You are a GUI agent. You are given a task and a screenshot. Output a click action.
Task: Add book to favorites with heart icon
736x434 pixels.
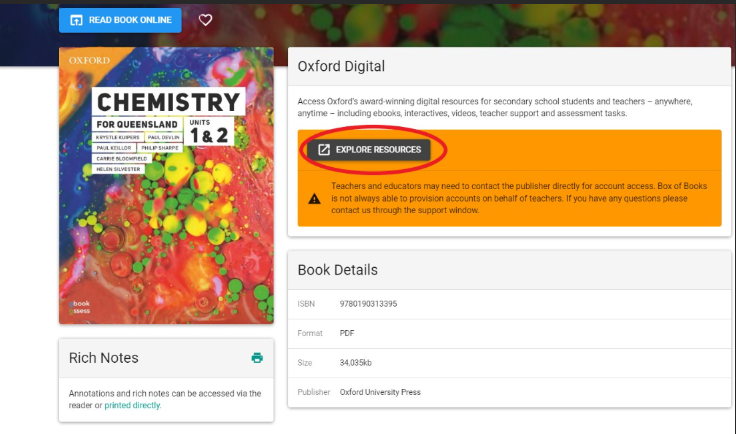click(205, 20)
